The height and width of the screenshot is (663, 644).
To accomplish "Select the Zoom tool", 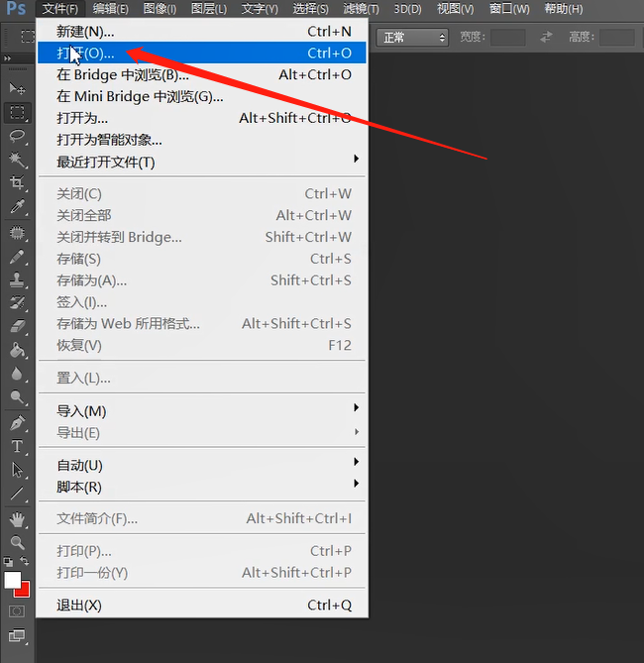I will point(17,542).
